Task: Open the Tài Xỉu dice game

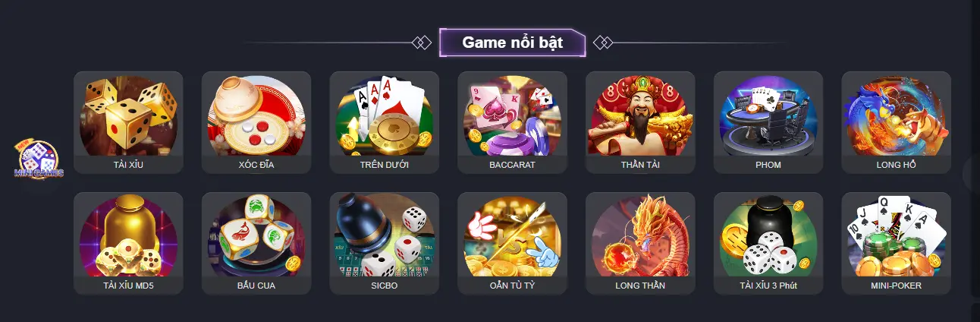Action: (128, 122)
